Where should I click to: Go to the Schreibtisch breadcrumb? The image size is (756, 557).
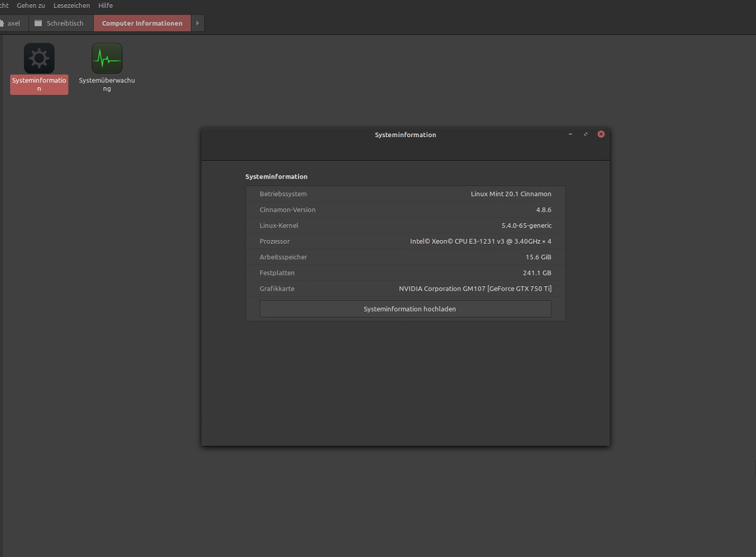(x=61, y=23)
